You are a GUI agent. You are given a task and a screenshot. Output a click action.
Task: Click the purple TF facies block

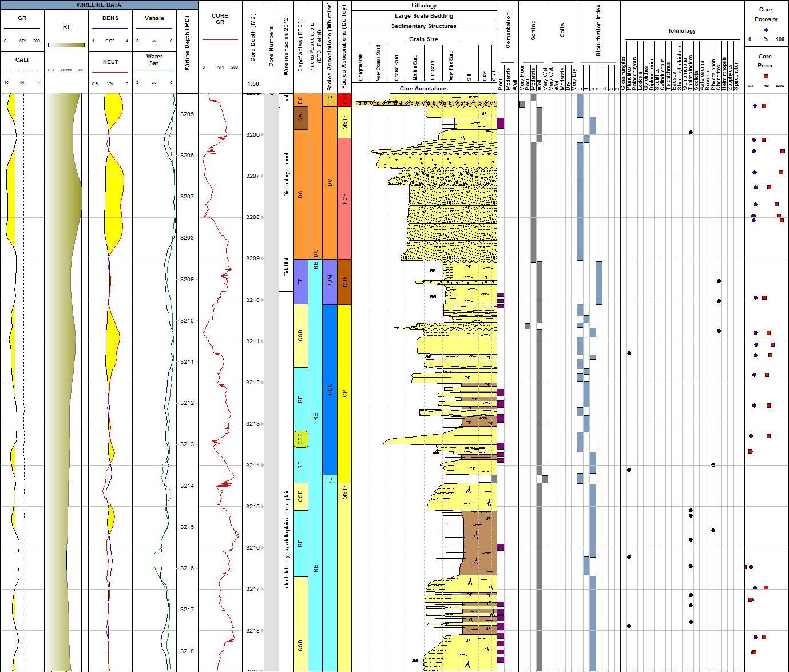coord(302,281)
